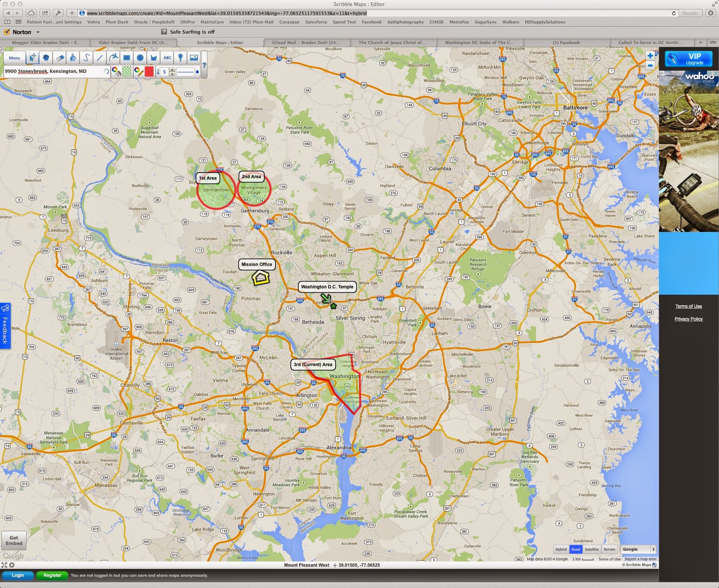Select the ABC text label tool
The width and height of the screenshot is (719, 588).
coord(167,58)
